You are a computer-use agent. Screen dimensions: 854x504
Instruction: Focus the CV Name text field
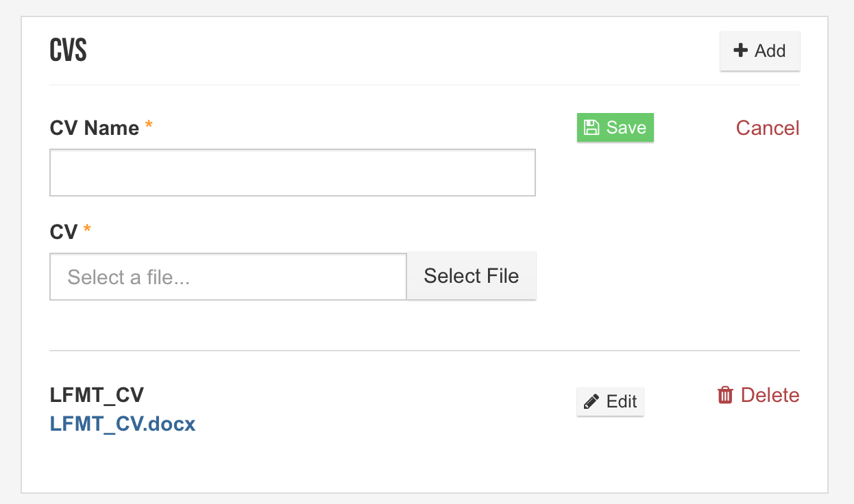[x=293, y=173]
